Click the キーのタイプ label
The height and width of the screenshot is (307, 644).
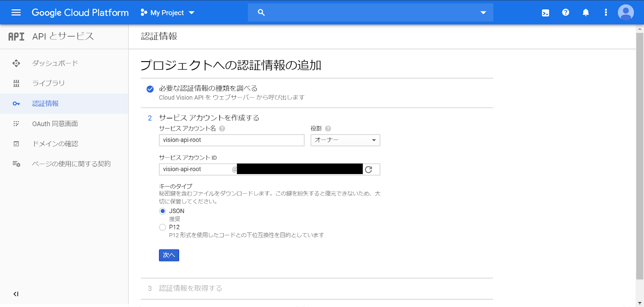pos(175,186)
